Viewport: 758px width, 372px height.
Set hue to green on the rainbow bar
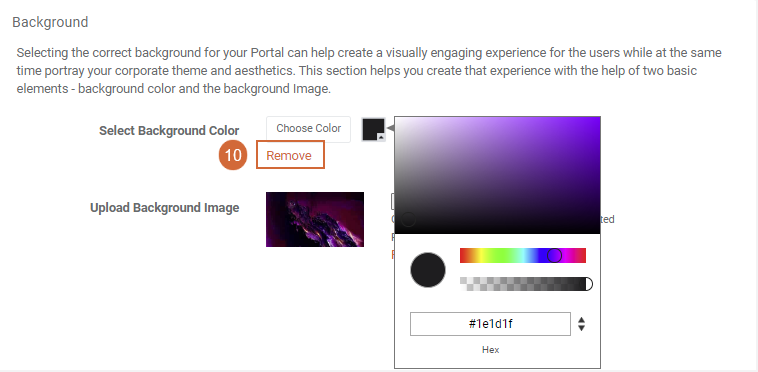pos(502,256)
